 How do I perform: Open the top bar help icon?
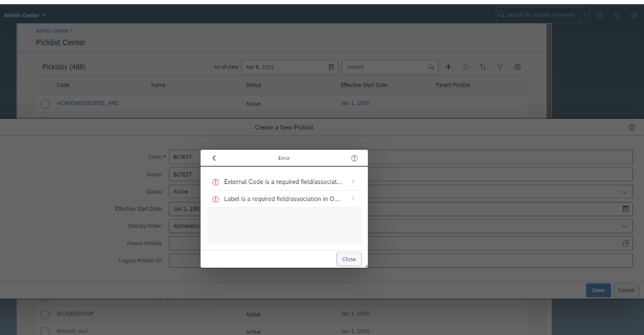coord(599,15)
